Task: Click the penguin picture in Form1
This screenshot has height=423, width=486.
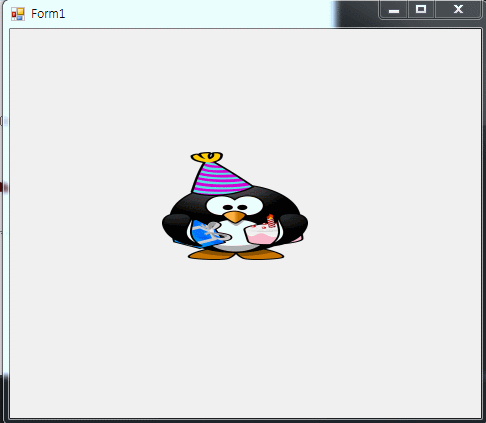Action: point(235,206)
